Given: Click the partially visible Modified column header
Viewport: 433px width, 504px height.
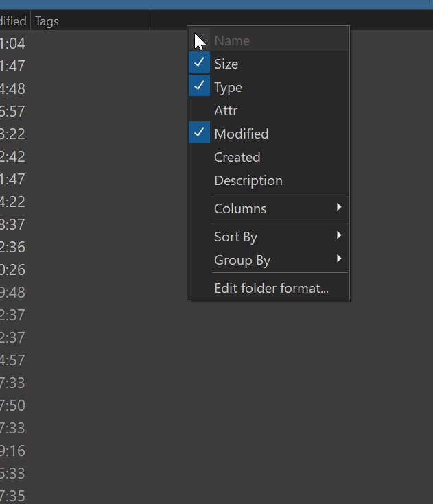Looking at the screenshot, I should [14, 21].
